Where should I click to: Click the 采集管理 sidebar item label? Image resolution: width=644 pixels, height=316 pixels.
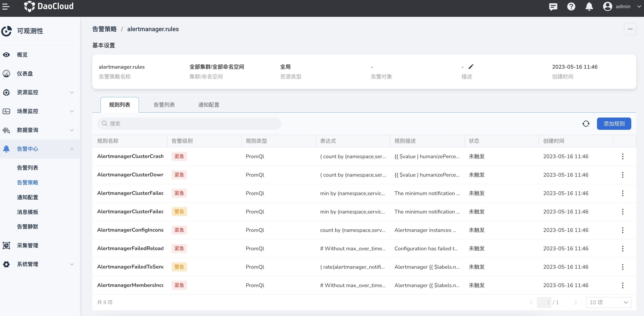coord(27,246)
